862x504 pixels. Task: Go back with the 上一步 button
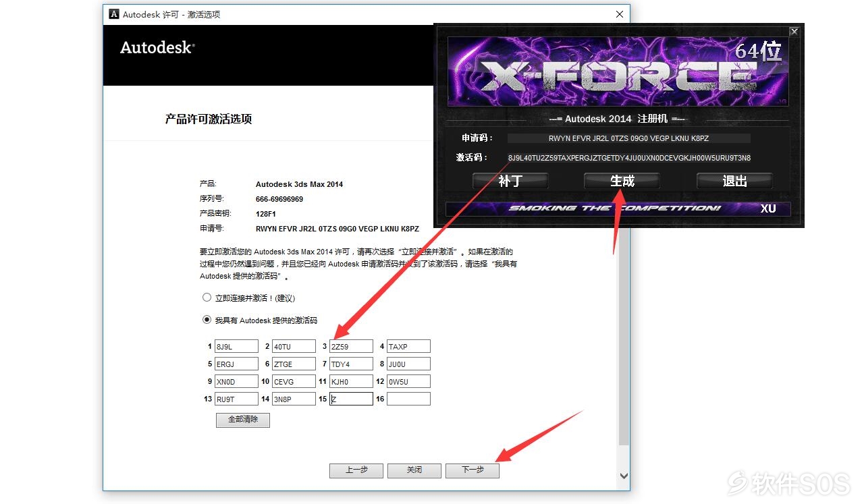(x=356, y=470)
